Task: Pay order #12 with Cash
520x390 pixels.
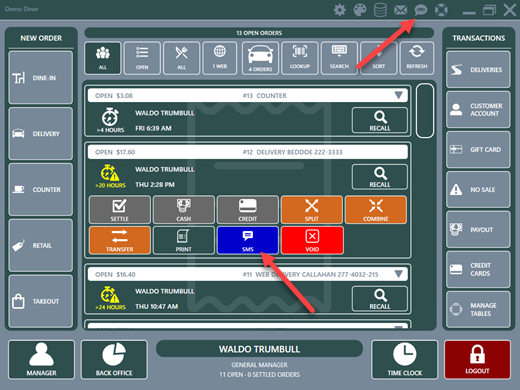Action: tap(184, 210)
